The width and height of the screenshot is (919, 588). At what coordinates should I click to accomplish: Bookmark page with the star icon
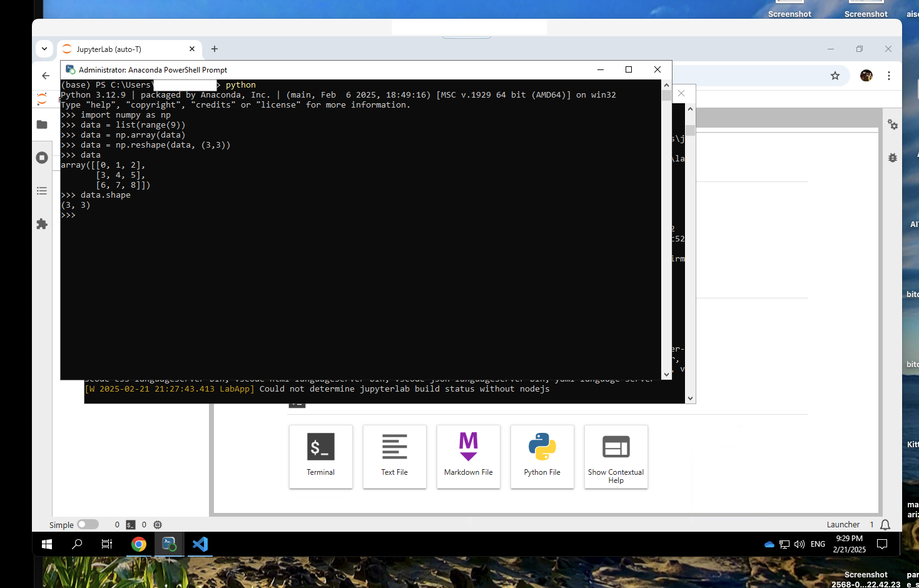[835, 76]
